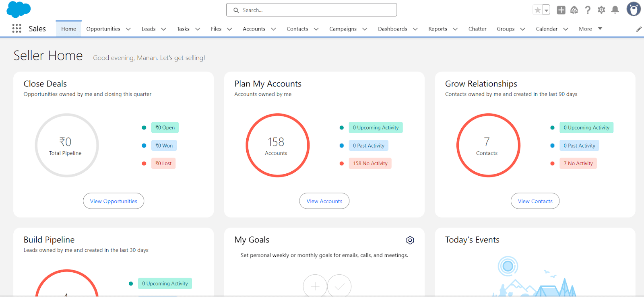Edit navigation bar with pencil icon

[639, 29]
